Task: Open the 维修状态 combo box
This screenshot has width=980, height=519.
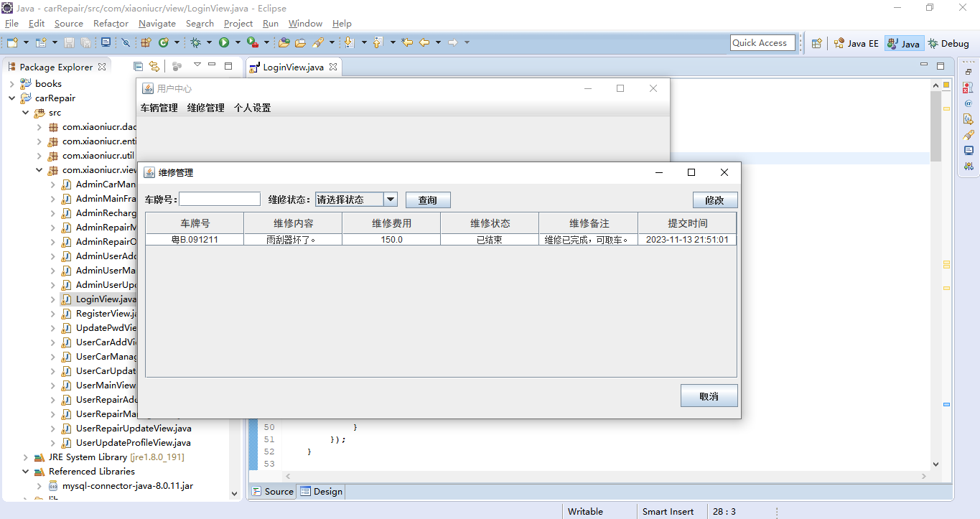Action: tap(356, 200)
